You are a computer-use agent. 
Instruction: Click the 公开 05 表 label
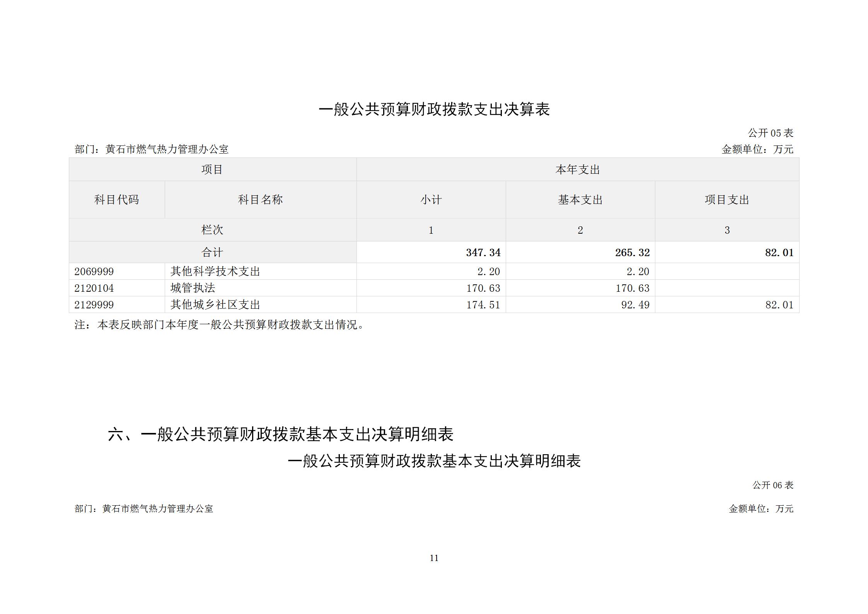pyautogui.click(x=770, y=133)
